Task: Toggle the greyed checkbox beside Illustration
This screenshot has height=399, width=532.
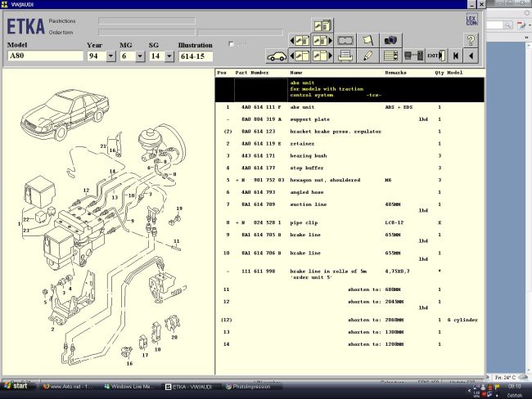Action: pos(231,43)
